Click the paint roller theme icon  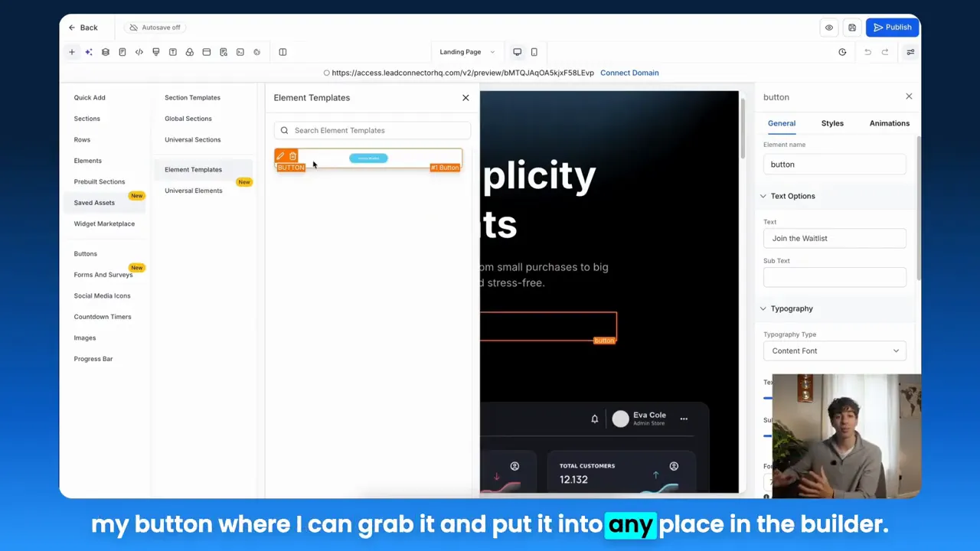(156, 52)
